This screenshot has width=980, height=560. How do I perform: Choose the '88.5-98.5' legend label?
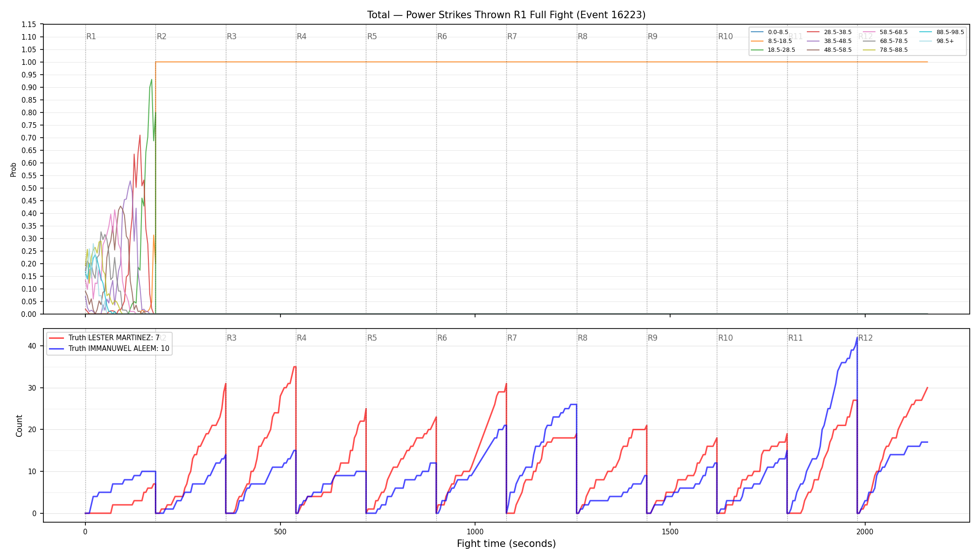[x=950, y=32]
